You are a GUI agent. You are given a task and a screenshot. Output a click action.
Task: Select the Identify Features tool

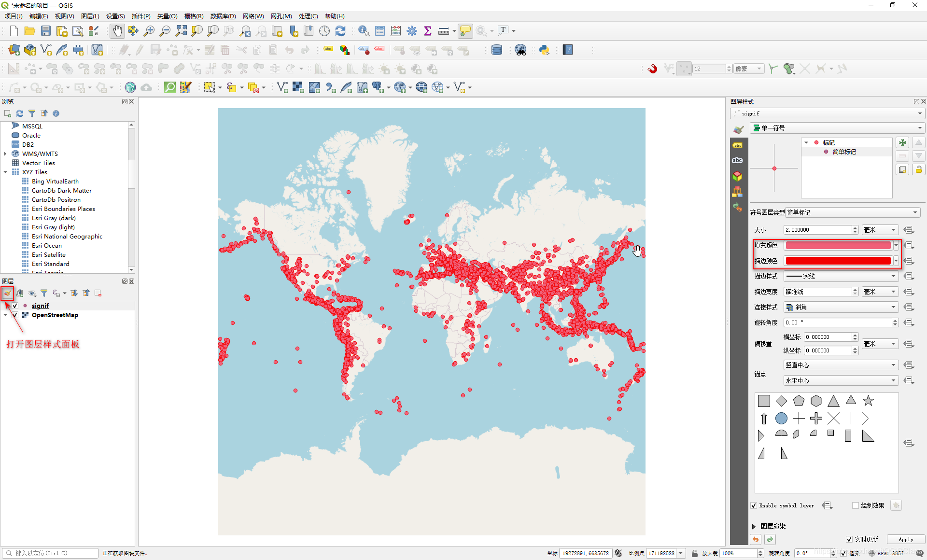[x=364, y=31]
